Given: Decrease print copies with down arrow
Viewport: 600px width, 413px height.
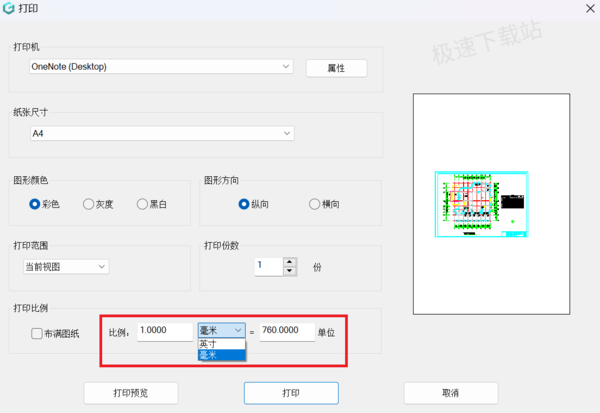Looking at the screenshot, I should (x=290, y=271).
